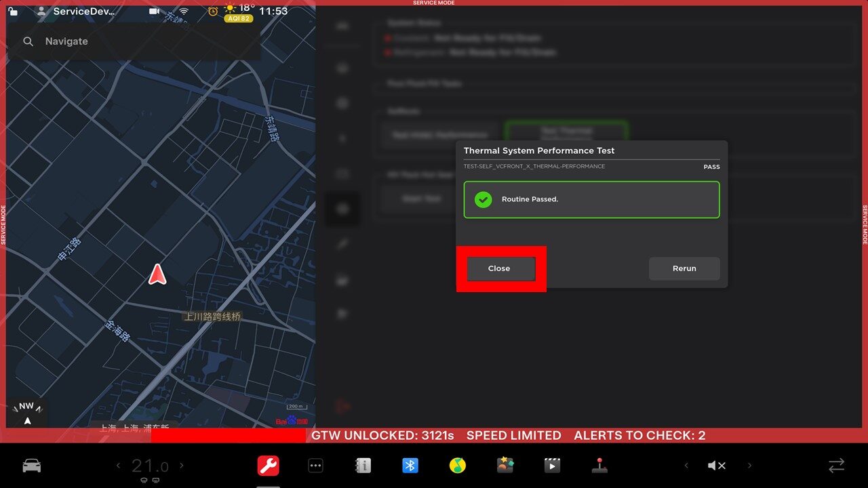Open the owner's manual notebook icon
The height and width of the screenshot is (488, 868).
pyautogui.click(x=363, y=466)
